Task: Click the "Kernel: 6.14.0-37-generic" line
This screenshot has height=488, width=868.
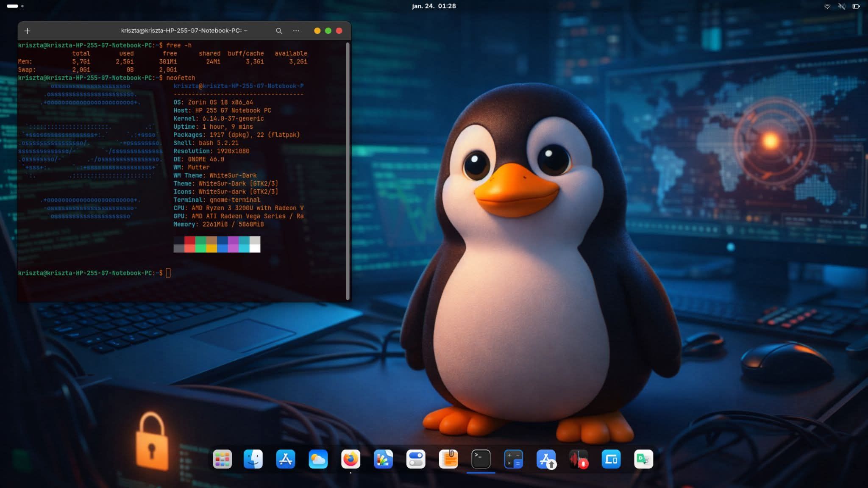Action: click(219, 119)
